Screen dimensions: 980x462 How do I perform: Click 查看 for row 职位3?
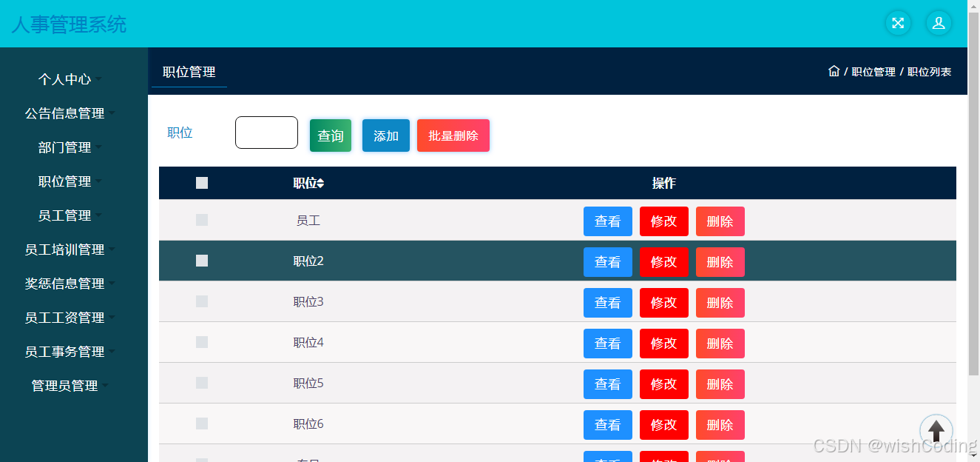coord(608,303)
